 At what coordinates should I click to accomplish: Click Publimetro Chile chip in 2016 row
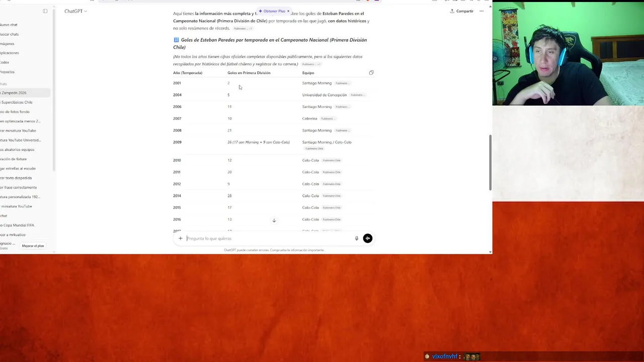332,220
